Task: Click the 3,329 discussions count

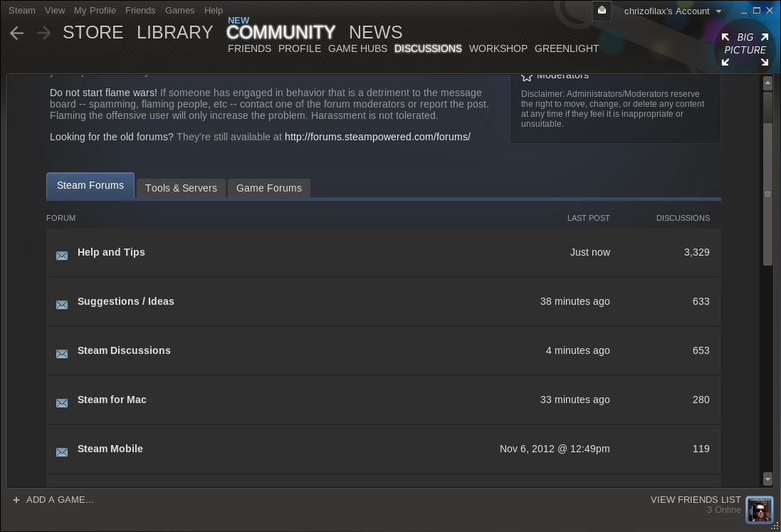Action: pos(697,253)
